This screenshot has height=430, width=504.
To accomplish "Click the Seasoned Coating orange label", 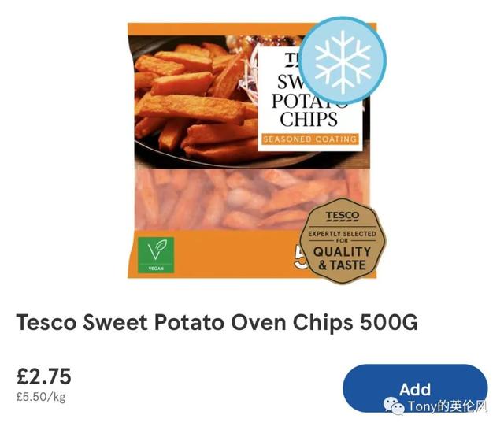I will pyautogui.click(x=309, y=139).
